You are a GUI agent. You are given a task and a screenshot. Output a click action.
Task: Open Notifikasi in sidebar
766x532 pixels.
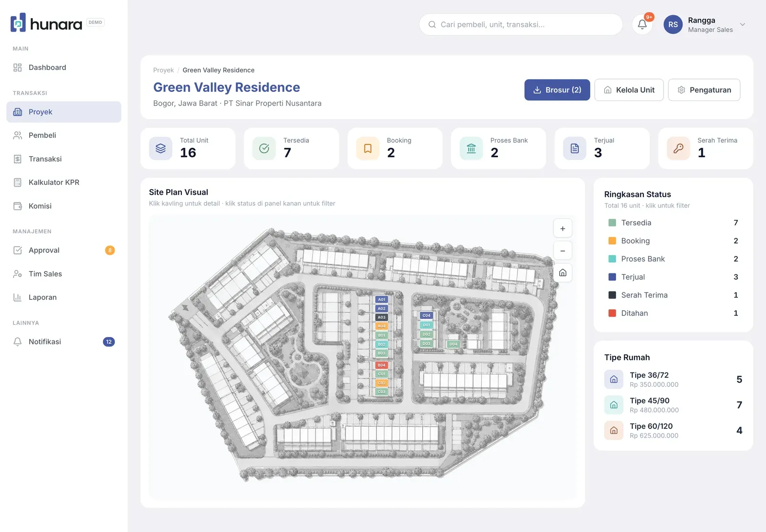click(x=64, y=342)
